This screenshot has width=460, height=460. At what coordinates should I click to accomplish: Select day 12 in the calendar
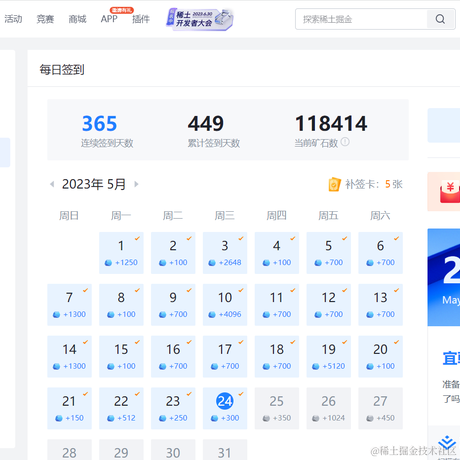tap(329, 305)
